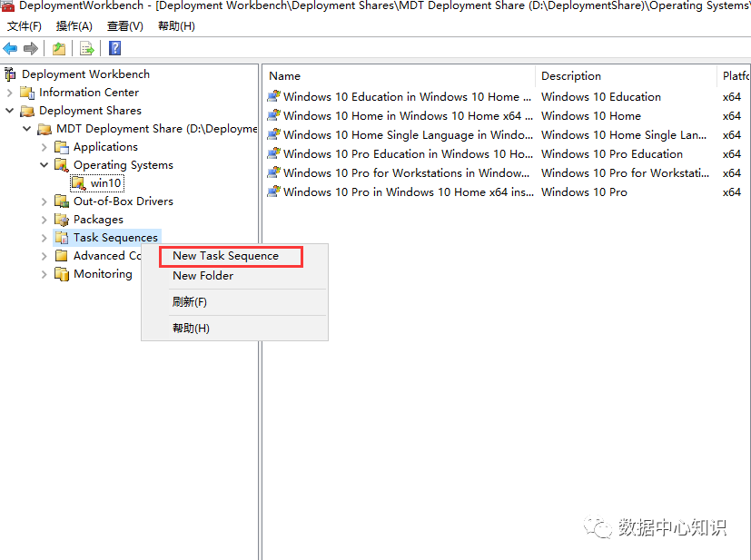
Task: Choose 帮助(H) in the context menu
Action: pyautogui.click(x=191, y=329)
